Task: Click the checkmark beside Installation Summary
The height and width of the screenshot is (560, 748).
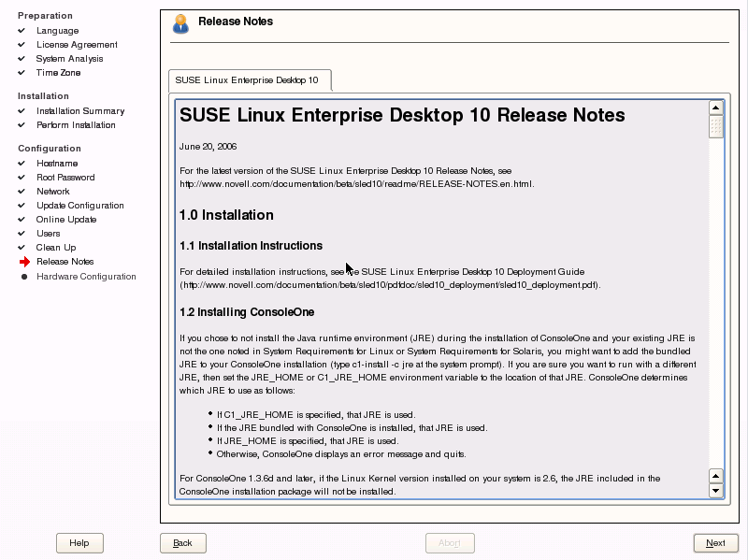Action: pos(22,110)
